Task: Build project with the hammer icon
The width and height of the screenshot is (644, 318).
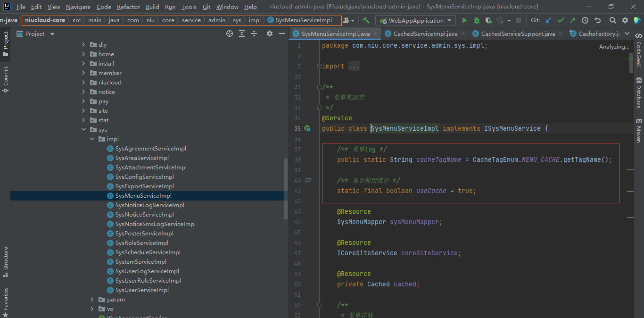Action: point(366,20)
